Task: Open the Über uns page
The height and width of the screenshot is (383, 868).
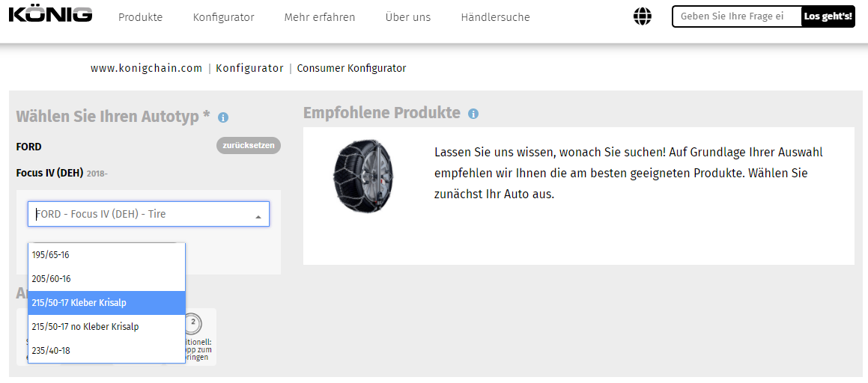Action: tap(407, 17)
